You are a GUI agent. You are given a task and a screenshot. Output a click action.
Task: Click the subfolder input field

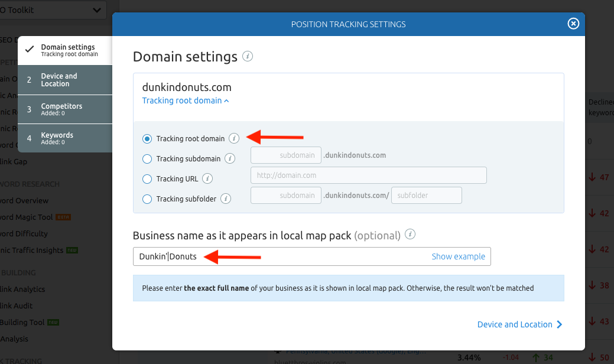tap(427, 196)
